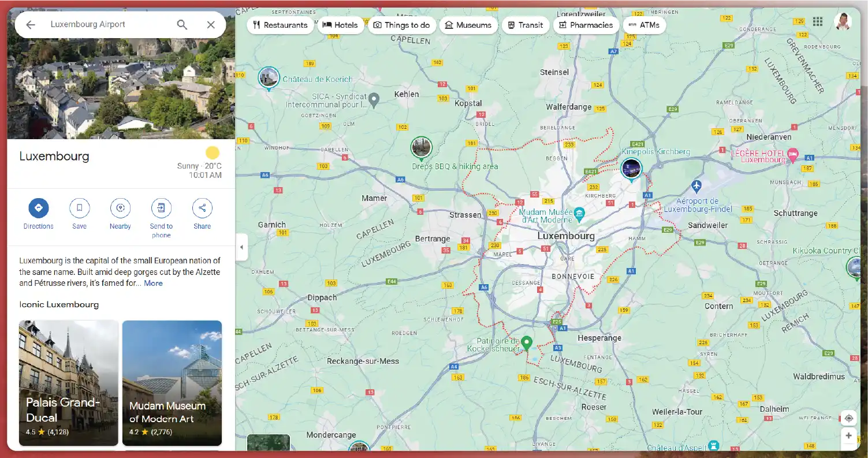
Task: Expand description with the More link
Action: (x=153, y=283)
